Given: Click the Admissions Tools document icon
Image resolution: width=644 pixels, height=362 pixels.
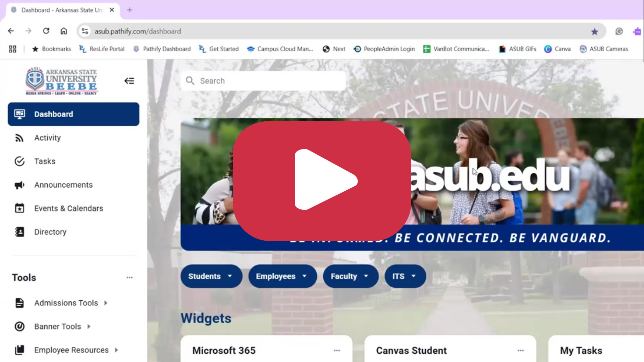Looking at the screenshot, I should [x=19, y=303].
